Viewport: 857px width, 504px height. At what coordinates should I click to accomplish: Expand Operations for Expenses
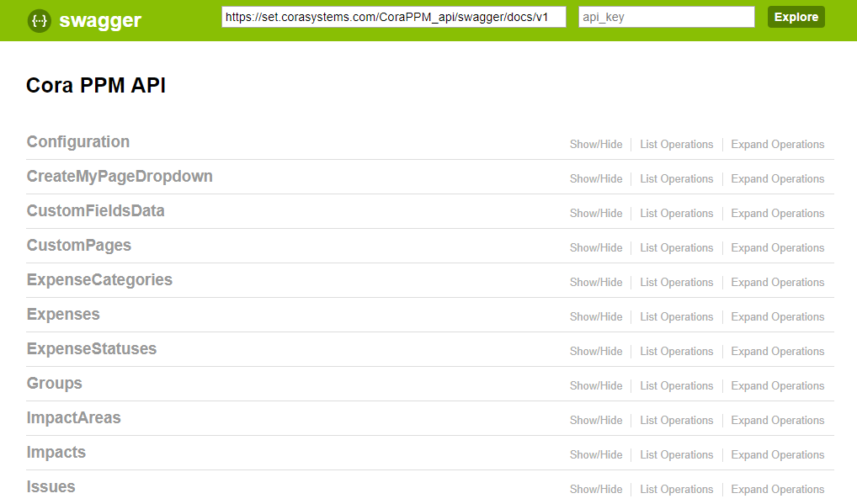(778, 316)
